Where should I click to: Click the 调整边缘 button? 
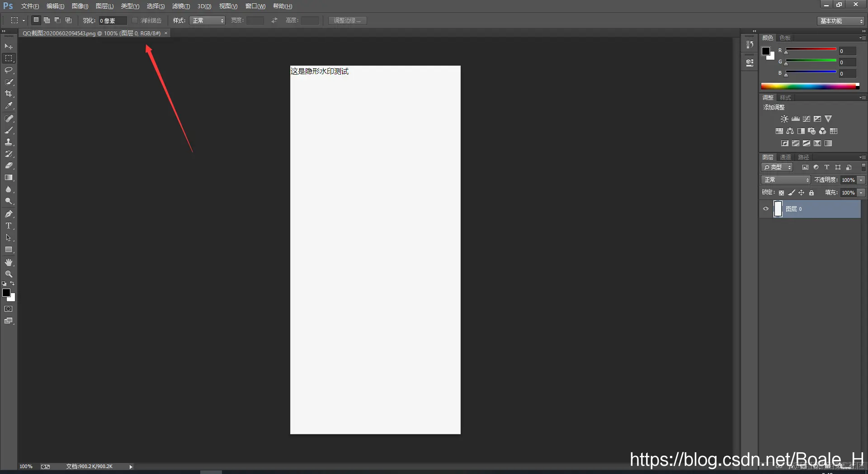click(x=347, y=20)
